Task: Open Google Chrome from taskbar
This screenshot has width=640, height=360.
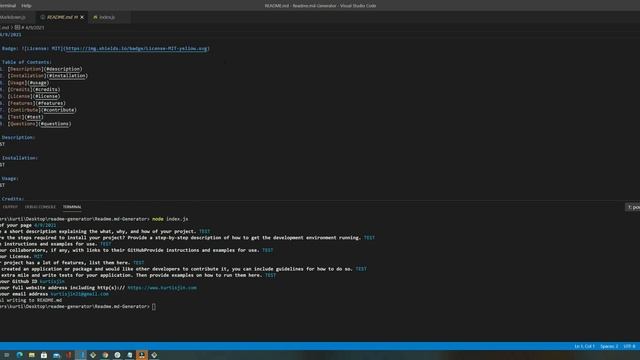Action: 105,355
